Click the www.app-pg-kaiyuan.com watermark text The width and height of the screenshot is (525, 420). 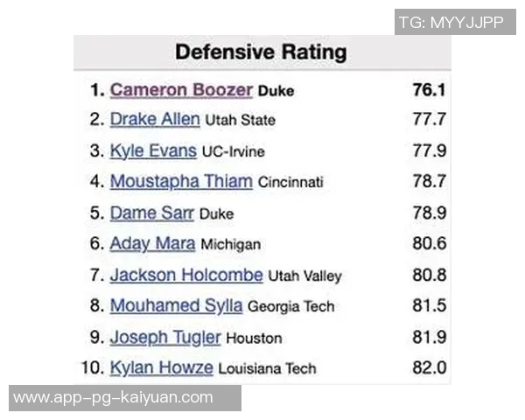coord(114,397)
